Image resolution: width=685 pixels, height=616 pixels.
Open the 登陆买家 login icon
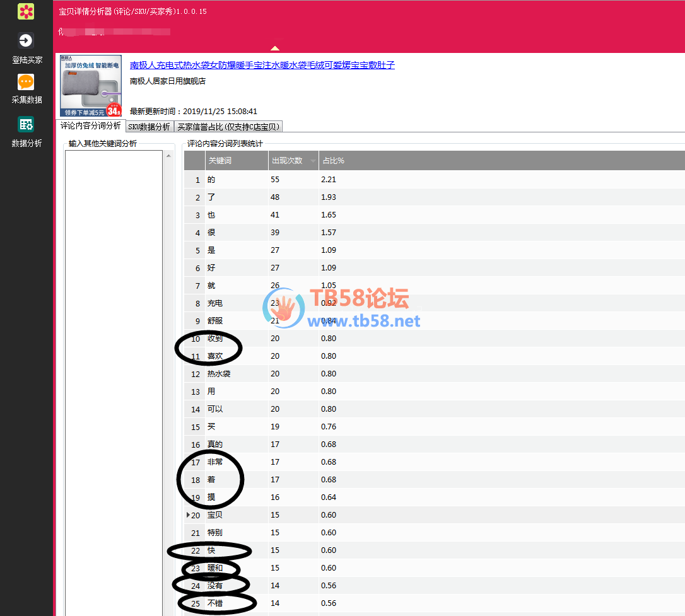coord(26,41)
